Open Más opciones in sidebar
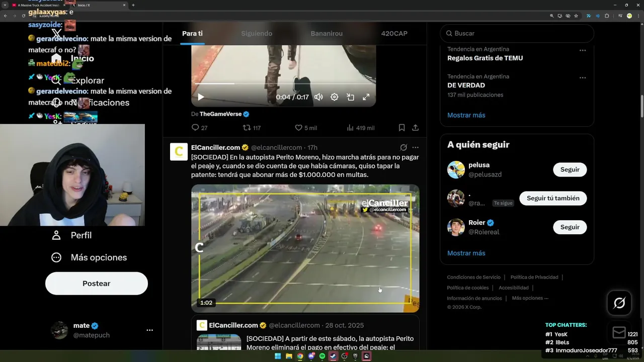 [90, 257]
